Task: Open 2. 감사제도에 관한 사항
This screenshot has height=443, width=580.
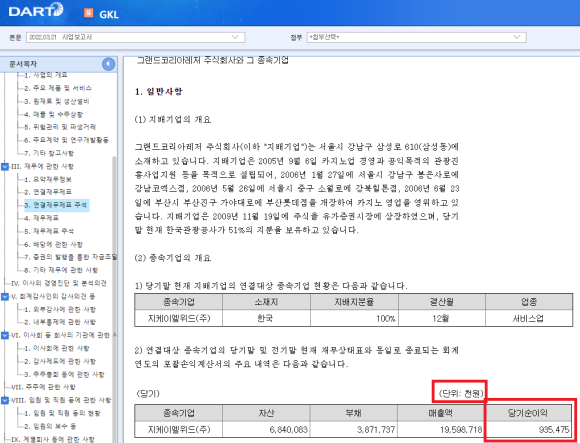Action: coord(60,361)
